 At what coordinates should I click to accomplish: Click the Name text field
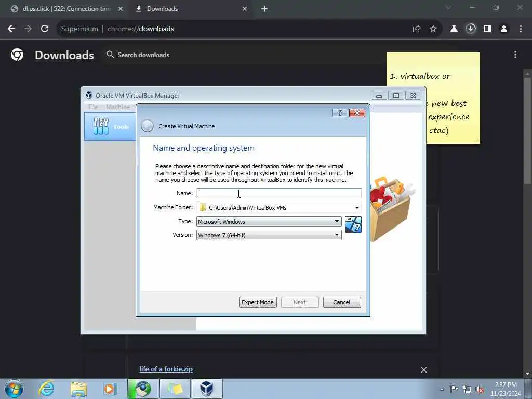pos(279,193)
